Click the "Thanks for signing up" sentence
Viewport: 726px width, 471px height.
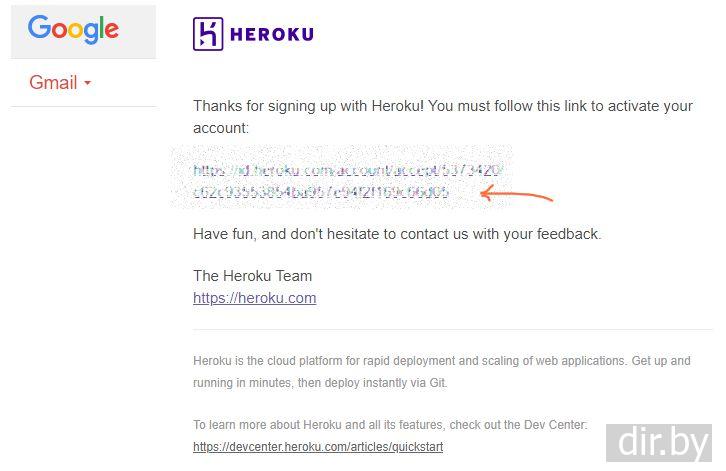[442, 106]
